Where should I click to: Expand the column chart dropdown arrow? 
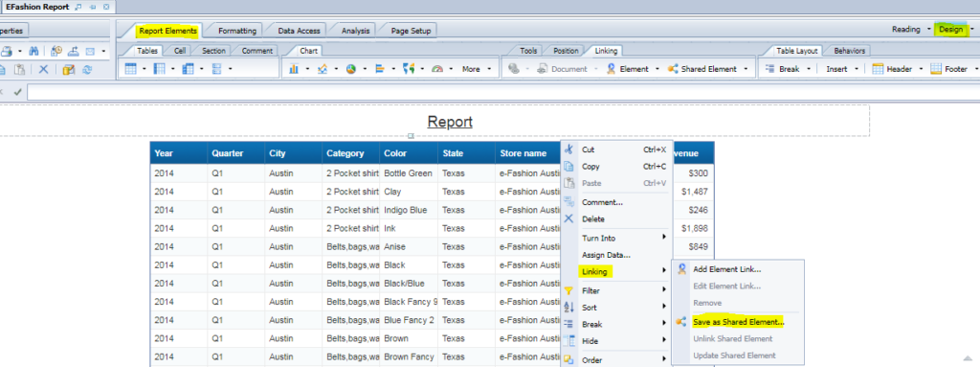307,69
